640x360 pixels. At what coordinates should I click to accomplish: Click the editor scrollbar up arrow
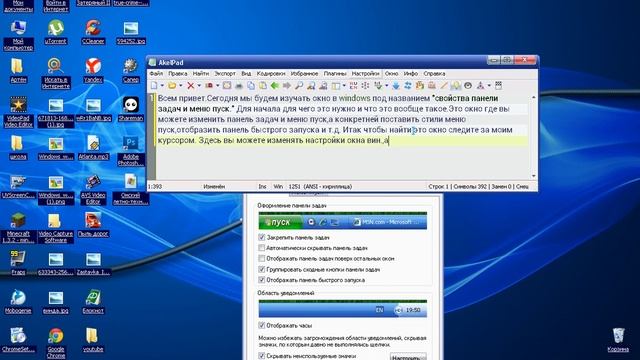(533, 98)
